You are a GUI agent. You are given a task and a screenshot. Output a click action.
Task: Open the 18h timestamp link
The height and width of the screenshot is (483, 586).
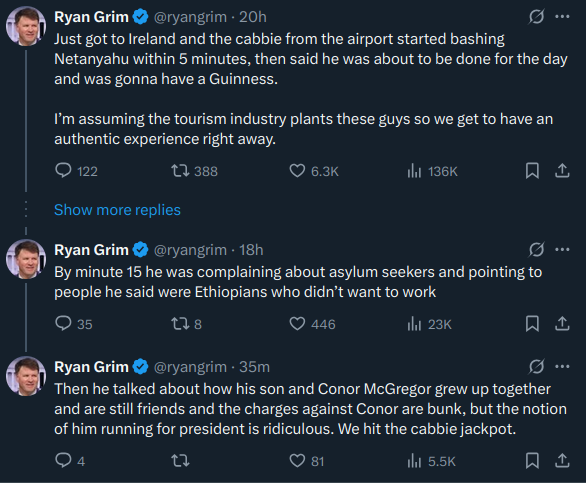click(251, 250)
